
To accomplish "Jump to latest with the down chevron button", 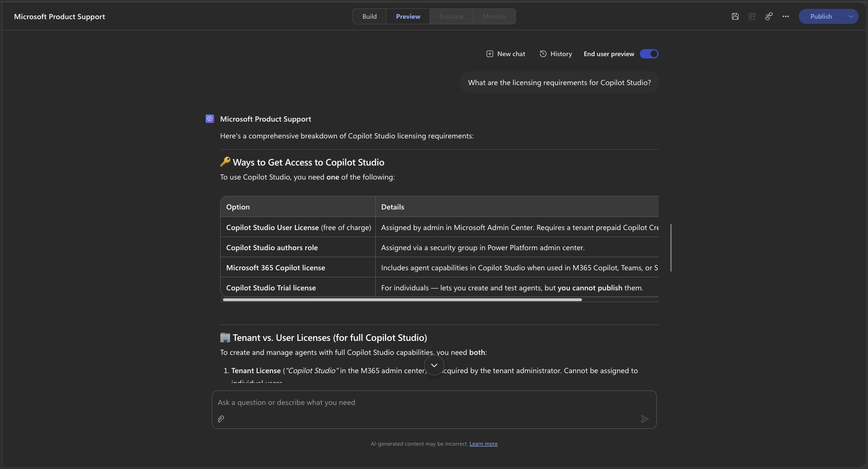I will (x=434, y=365).
